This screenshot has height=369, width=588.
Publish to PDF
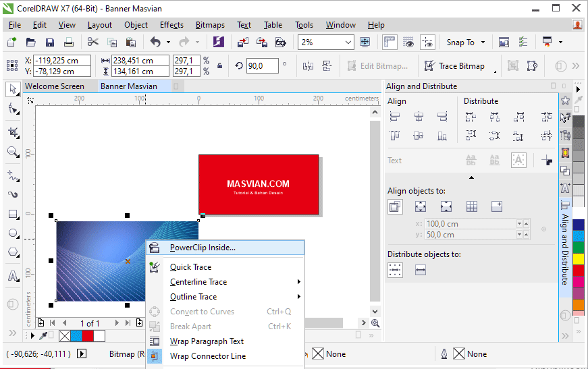click(281, 42)
